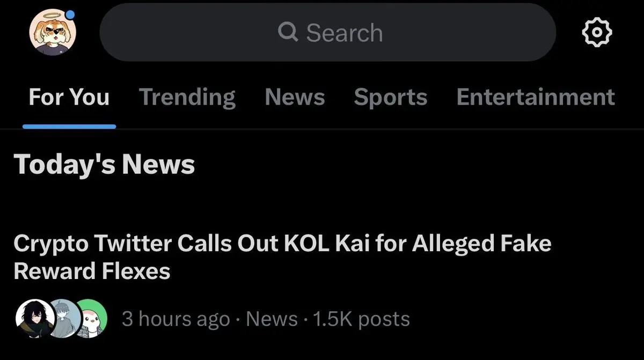Switch to the For You tab
The width and height of the screenshot is (644, 360).
[69, 97]
